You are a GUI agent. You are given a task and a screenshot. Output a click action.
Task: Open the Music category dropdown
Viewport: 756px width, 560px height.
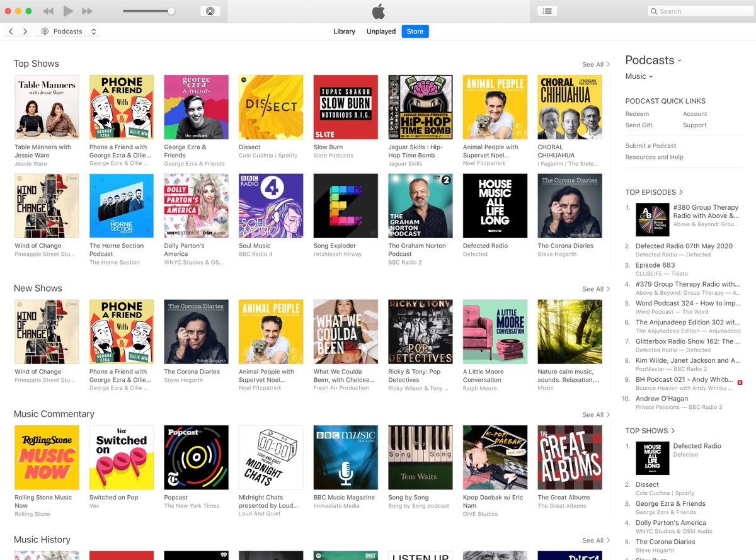point(639,76)
